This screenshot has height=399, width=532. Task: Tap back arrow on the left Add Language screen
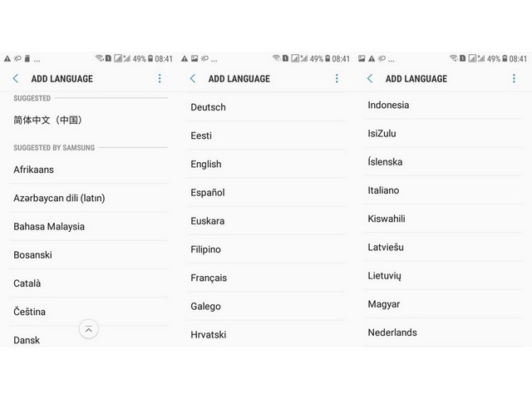coord(16,79)
